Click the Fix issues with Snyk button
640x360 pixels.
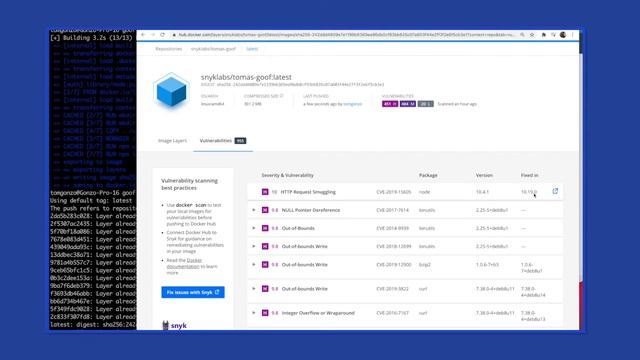pos(193,292)
